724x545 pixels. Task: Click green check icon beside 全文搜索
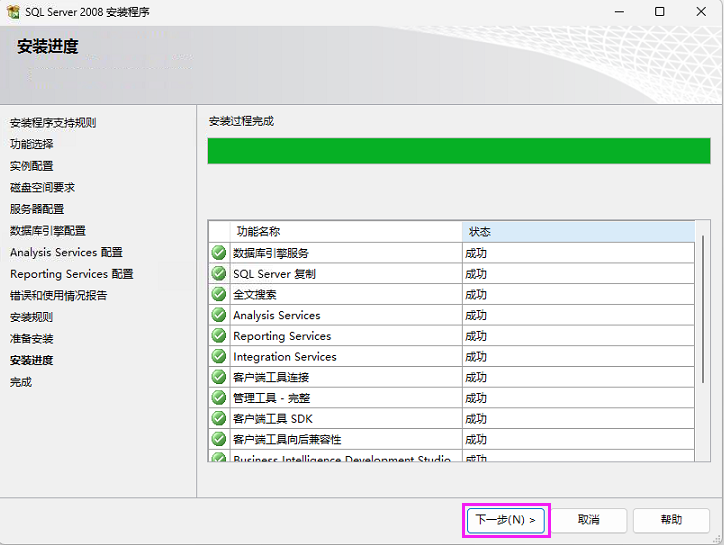[x=219, y=294]
